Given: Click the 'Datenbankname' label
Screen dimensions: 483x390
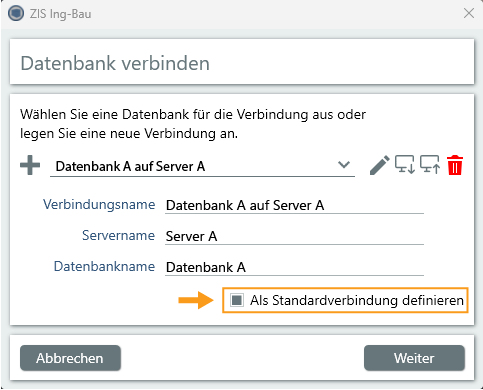Looking at the screenshot, I should pos(104,266).
